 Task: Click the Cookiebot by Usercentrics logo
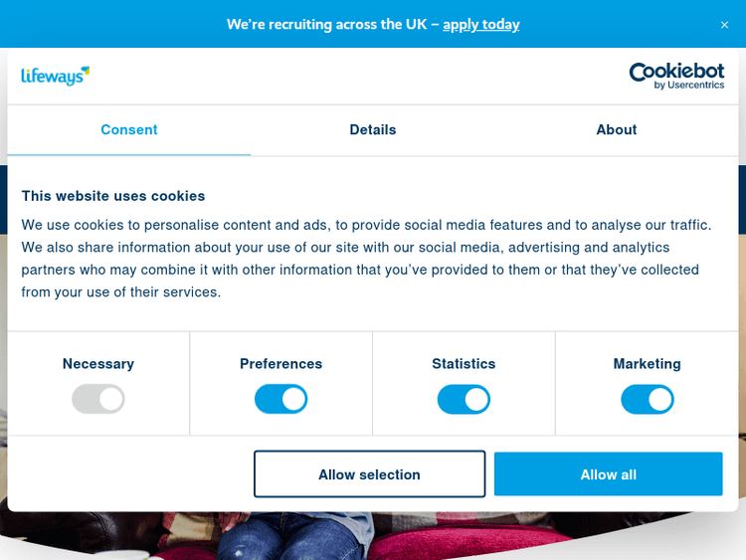coord(676,76)
